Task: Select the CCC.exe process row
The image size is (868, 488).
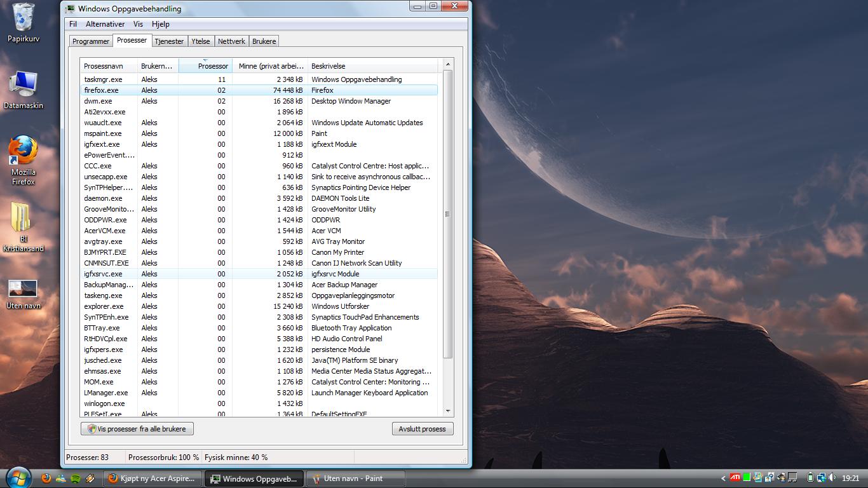Action: (259, 166)
